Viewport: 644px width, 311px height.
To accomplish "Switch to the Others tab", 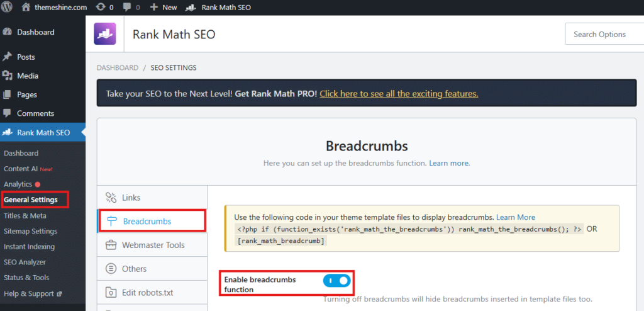I will point(152,269).
